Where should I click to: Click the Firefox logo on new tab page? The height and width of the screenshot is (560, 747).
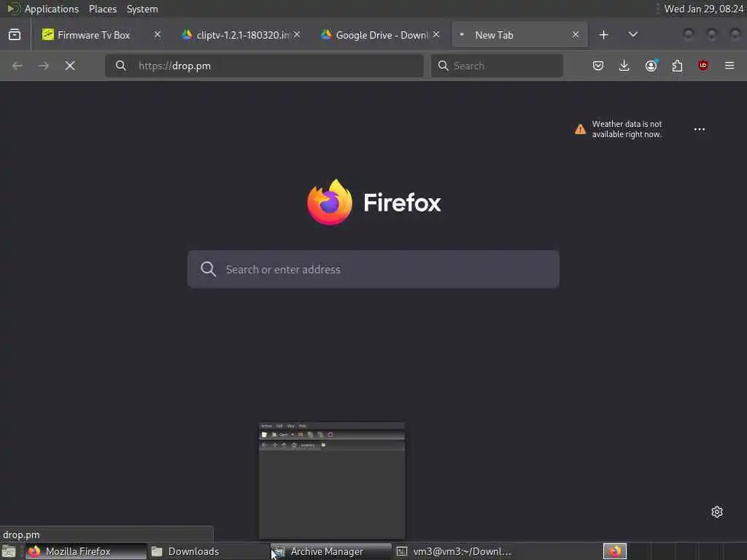click(x=330, y=202)
